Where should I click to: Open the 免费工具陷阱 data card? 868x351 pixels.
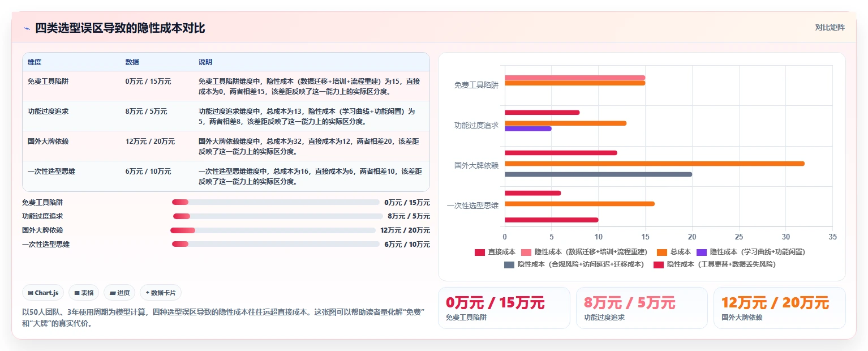click(504, 308)
